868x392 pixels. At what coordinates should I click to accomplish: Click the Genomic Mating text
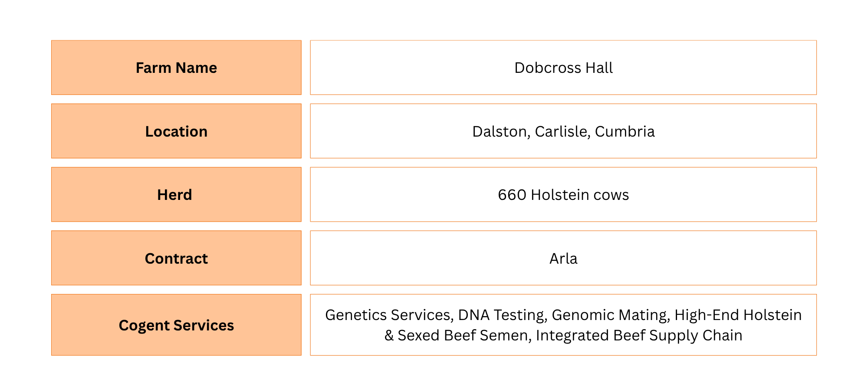point(610,315)
